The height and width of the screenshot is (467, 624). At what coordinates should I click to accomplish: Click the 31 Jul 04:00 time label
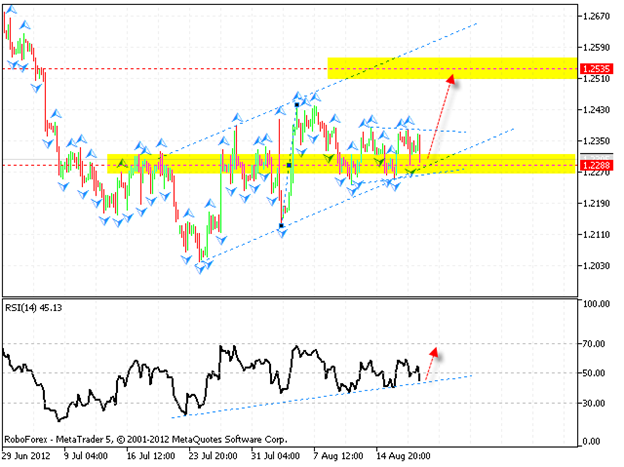coord(275,456)
